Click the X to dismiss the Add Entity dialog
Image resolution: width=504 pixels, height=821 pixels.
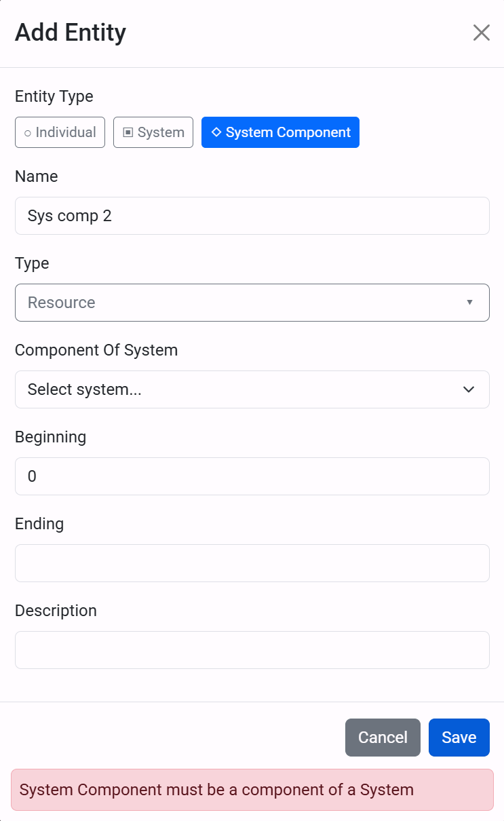click(x=482, y=32)
